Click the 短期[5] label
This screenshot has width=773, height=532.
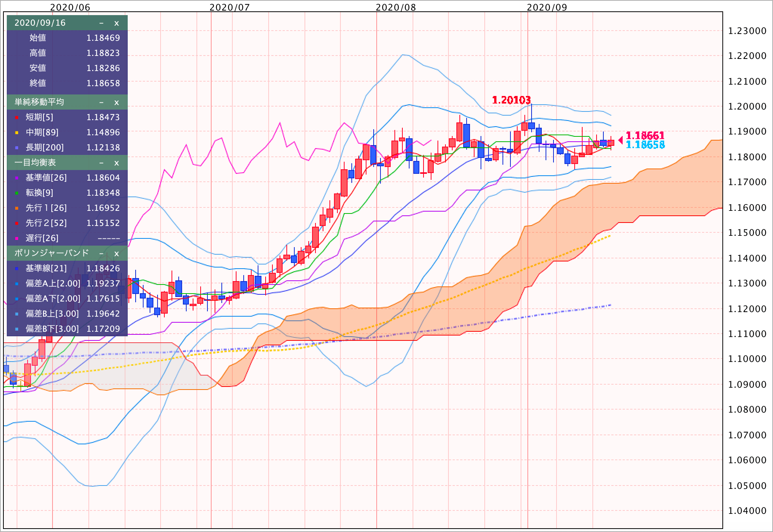coord(39,118)
